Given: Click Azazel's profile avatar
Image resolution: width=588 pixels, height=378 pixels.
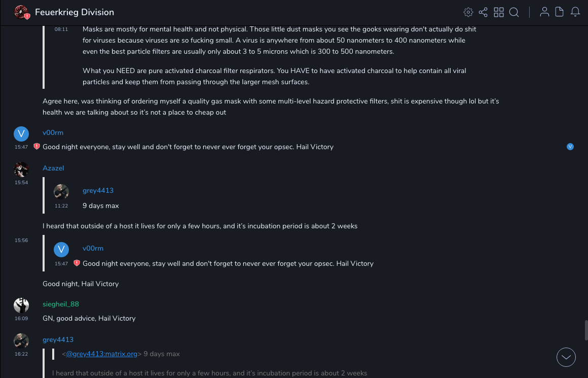Looking at the screenshot, I should (x=21, y=169).
